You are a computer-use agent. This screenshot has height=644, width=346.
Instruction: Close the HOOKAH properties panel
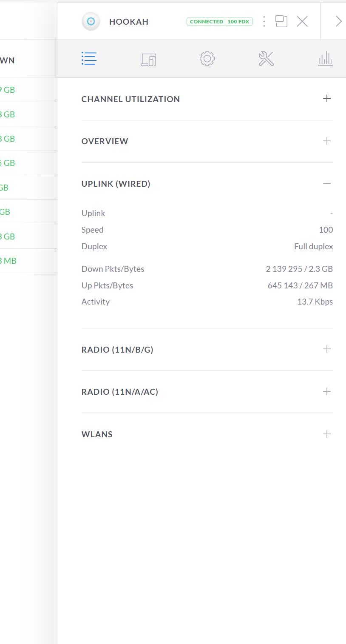click(x=302, y=21)
